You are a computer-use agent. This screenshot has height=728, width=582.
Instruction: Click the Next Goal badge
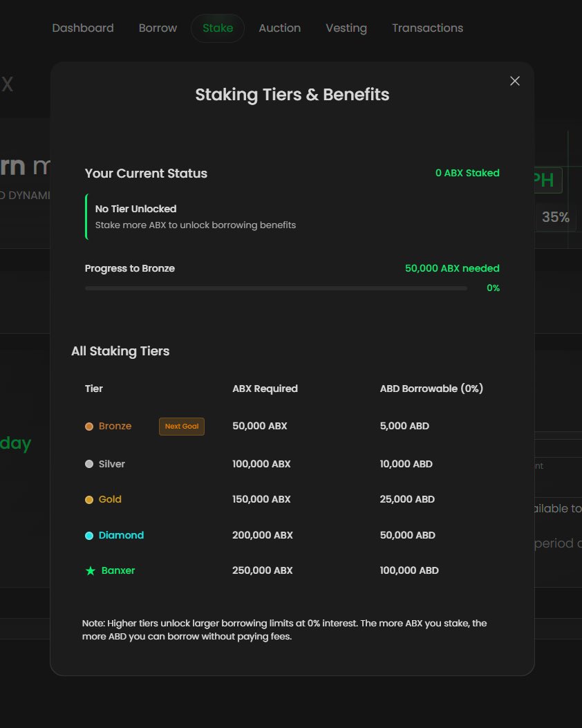point(182,426)
